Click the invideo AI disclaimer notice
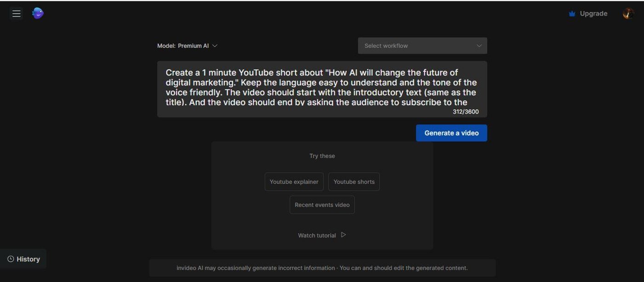 322,268
